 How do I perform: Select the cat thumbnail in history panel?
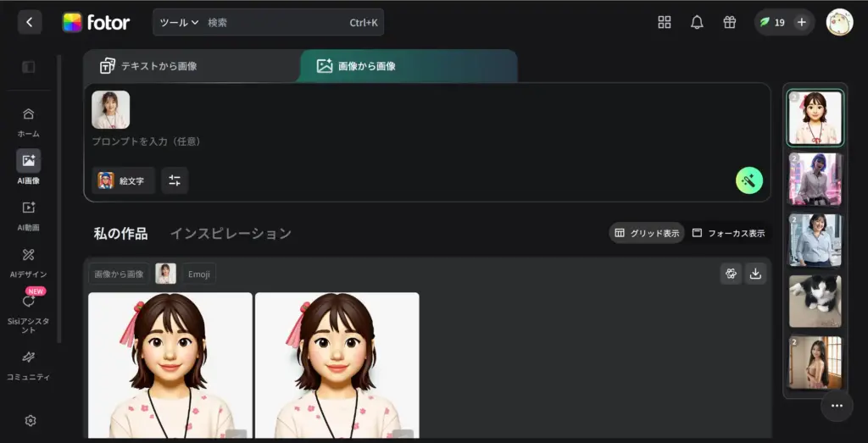coord(815,301)
